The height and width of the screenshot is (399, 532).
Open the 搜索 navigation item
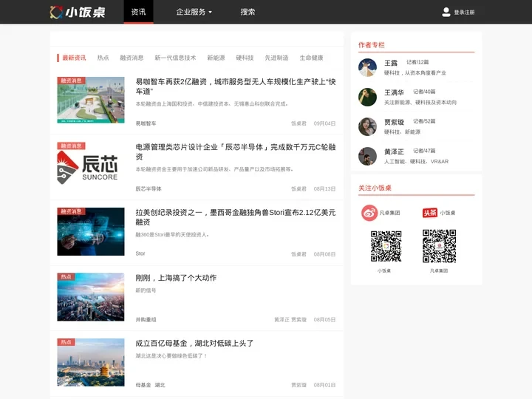click(x=248, y=12)
